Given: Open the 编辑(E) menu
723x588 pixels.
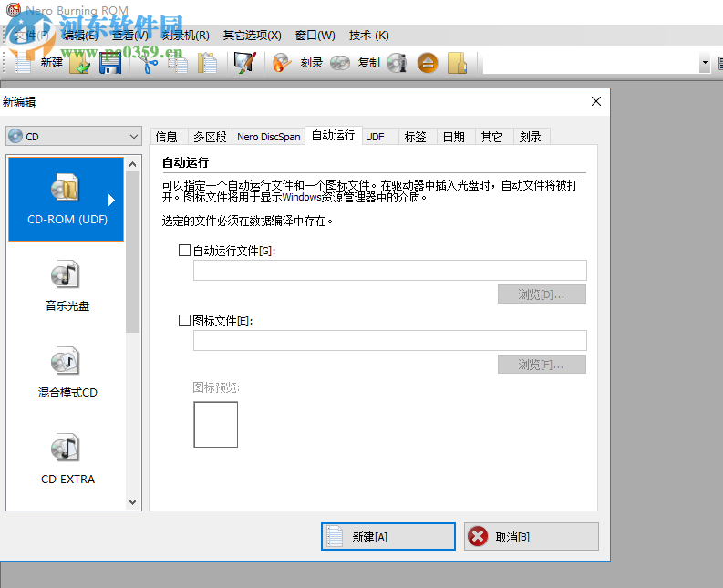Looking at the screenshot, I should pyautogui.click(x=79, y=36).
